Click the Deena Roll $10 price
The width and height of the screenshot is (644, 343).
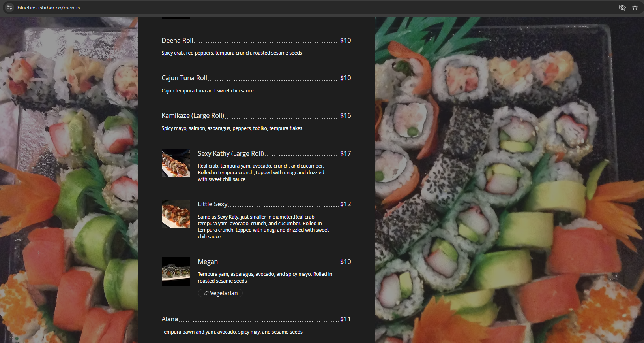tap(346, 40)
